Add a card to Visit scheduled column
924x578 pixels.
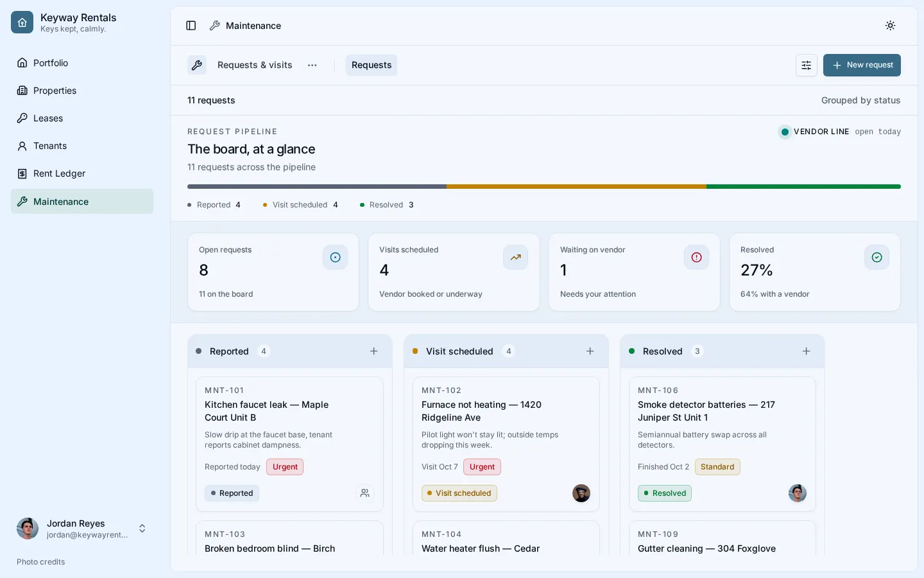590,351
